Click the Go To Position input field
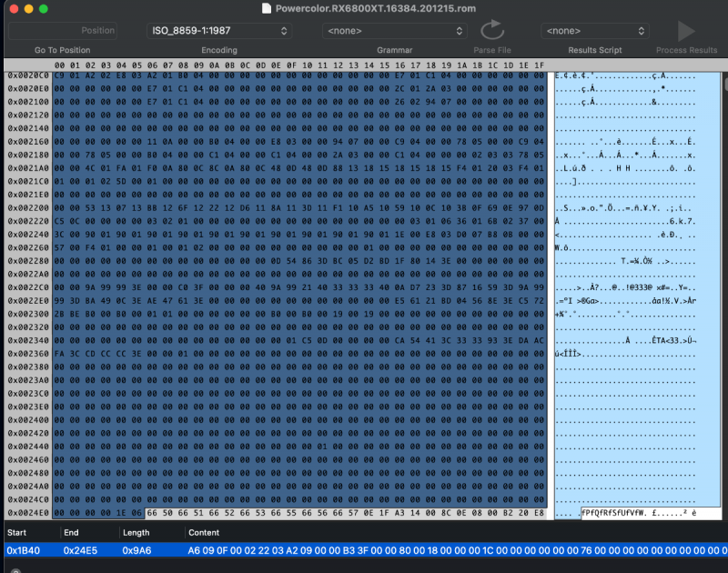This screenshot has width=728, height=573. (x=63, y=31)
